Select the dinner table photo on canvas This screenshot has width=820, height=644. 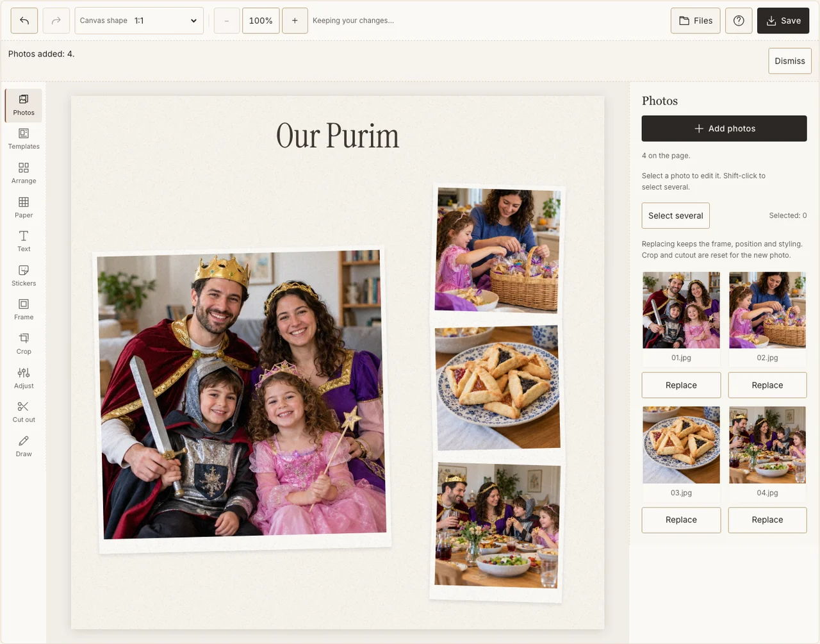[x=497, y=527]
